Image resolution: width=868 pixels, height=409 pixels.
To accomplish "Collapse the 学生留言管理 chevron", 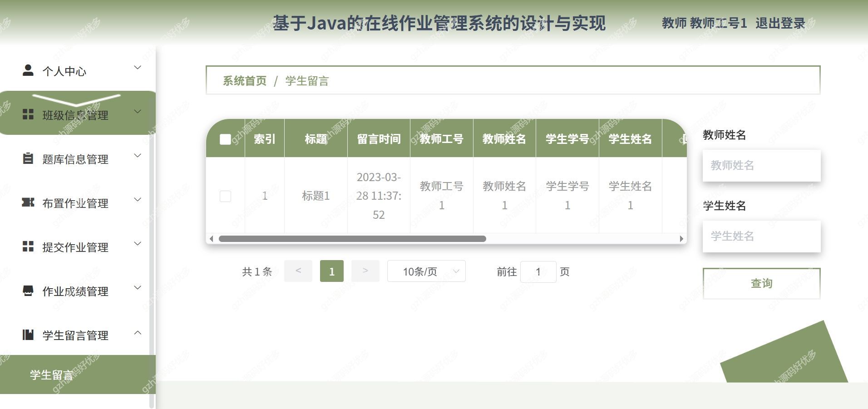I will point(138,333).
